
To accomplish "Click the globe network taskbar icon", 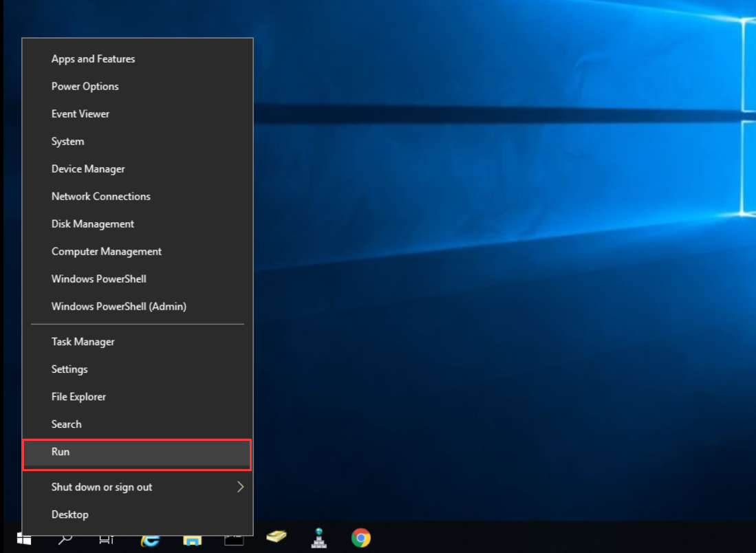I will pyautogui.click(x=318, y=537).
